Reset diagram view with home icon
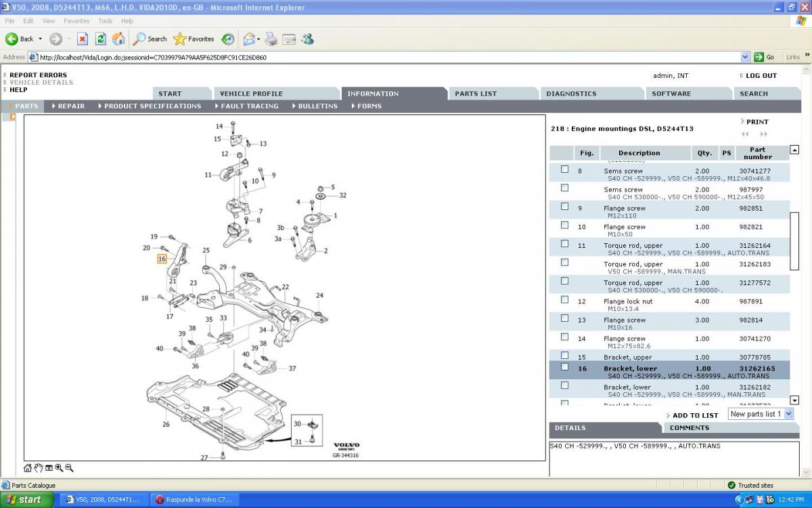812x508 pixels. click(28, 468)
